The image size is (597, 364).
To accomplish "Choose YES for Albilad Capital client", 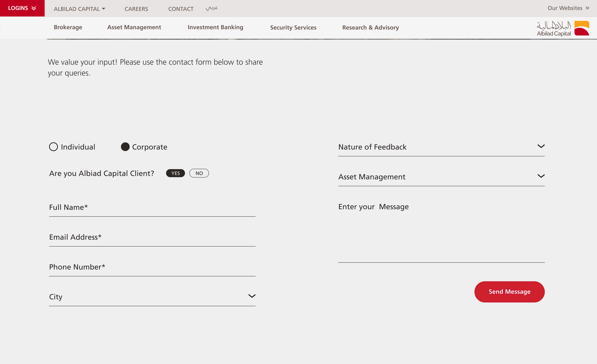I will 175,173.
